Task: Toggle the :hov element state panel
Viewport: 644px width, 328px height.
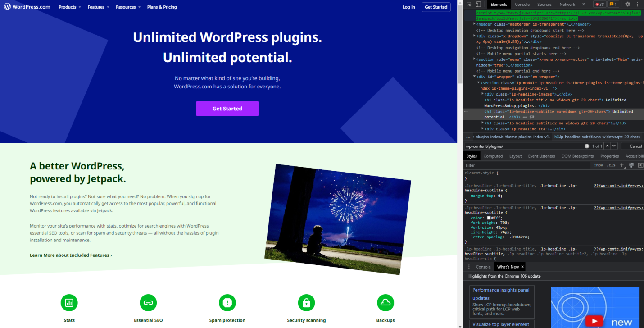Action: tap(599, 165)
